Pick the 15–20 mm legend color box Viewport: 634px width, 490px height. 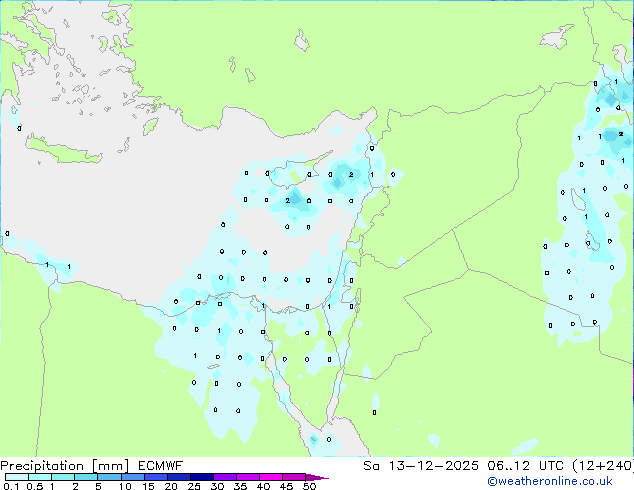(x=156, y=477)
